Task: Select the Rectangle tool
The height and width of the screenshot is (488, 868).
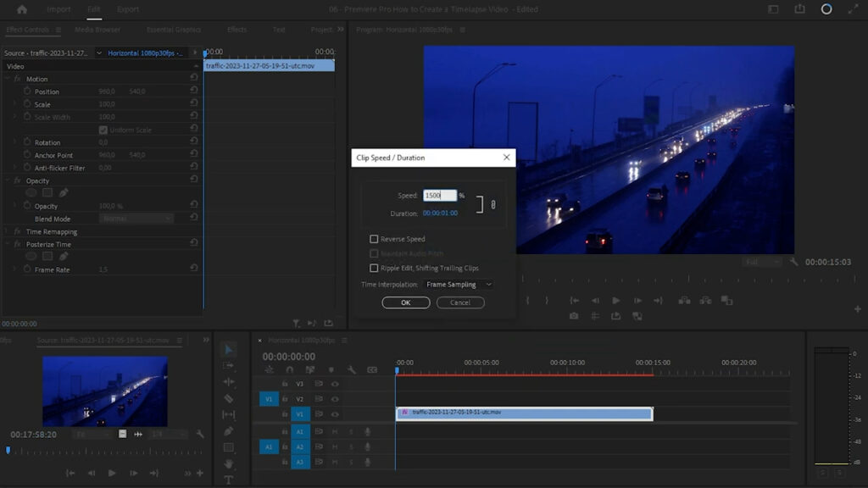Action: click(x=229, y=447)
